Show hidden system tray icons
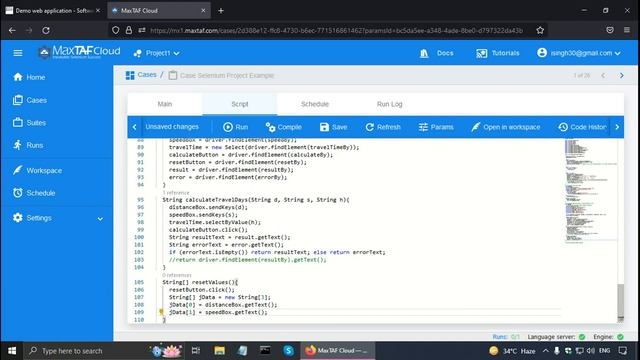Image resolution: width=640 pixels, height=360 pixels. pyautogui.click(x=546, y=351)
